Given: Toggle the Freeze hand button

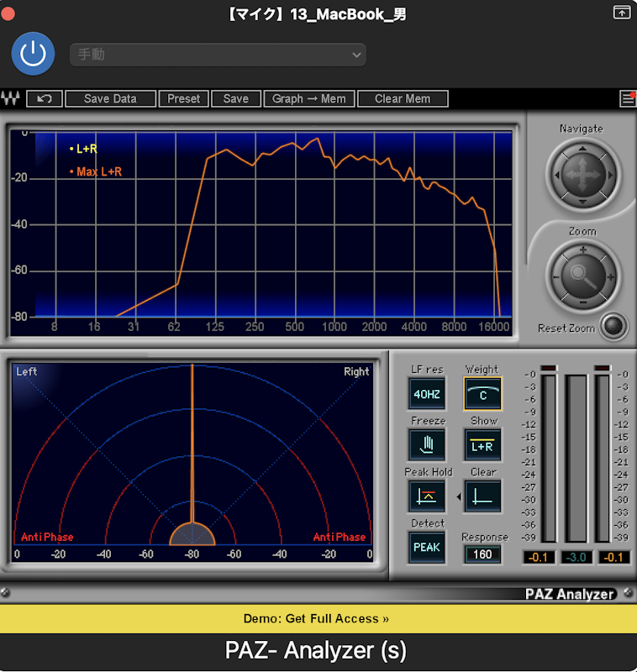Looking at the screenshot, I should 427,444.
